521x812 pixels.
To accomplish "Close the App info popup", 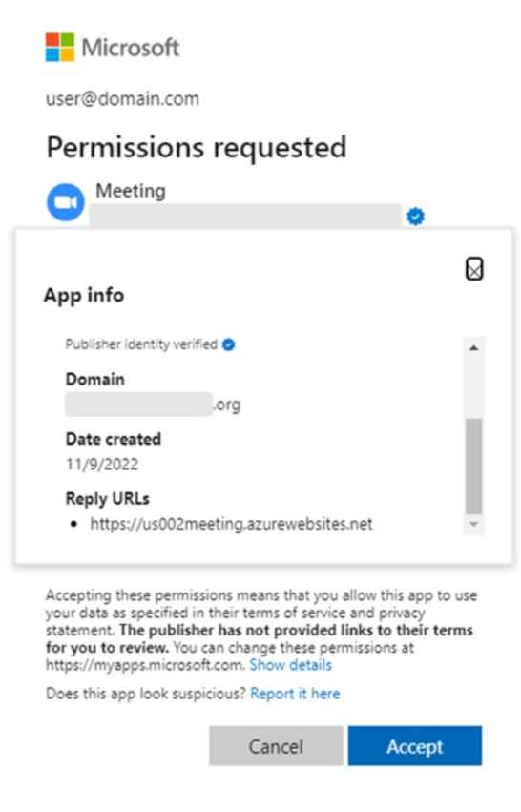I will pos(474,269).
